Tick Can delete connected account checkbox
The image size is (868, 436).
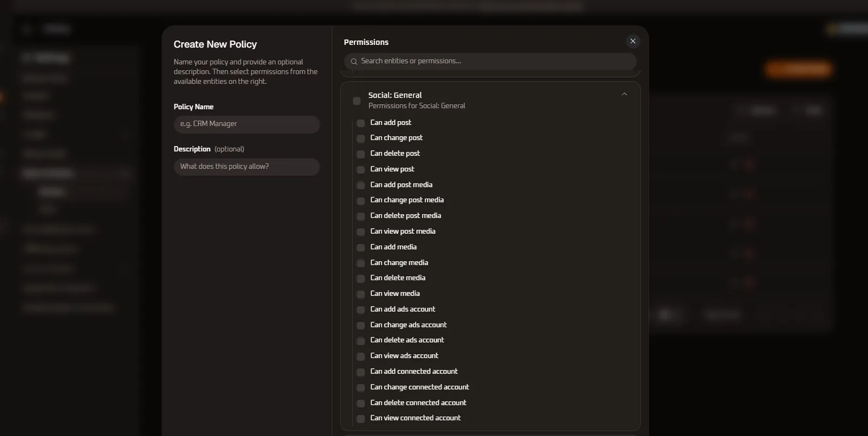pos(360,404)
